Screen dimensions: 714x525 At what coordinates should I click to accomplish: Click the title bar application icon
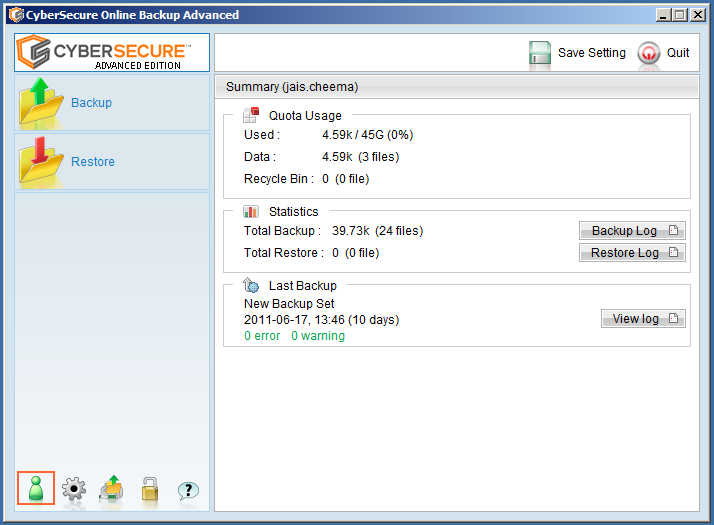16,15
